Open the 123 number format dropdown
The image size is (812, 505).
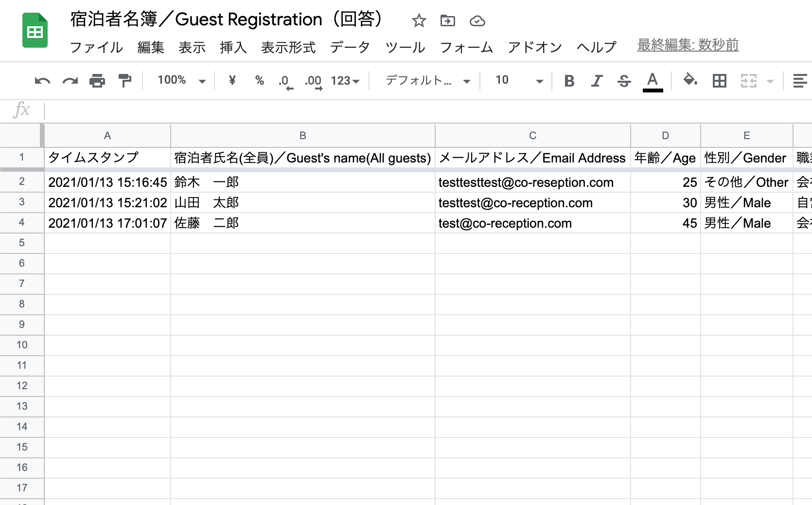tap(345, 81)
